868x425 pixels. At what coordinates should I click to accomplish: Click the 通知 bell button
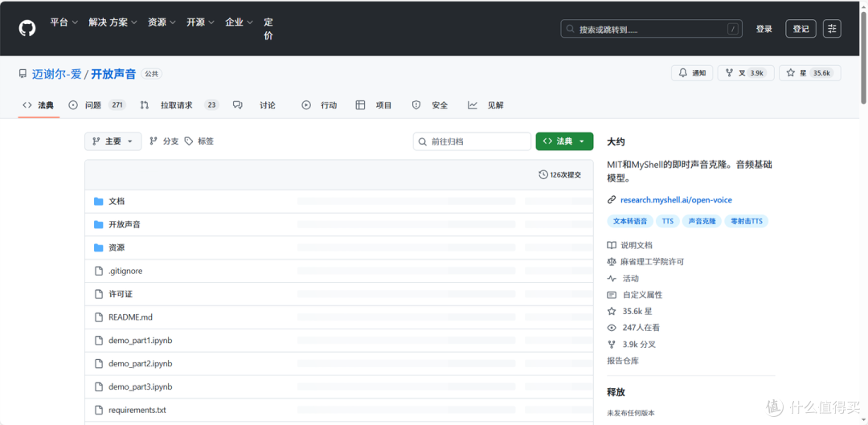692,73
